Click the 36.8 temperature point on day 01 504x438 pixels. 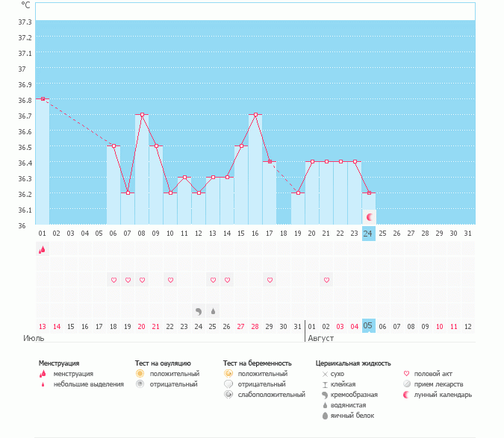(x=43, y=99)
